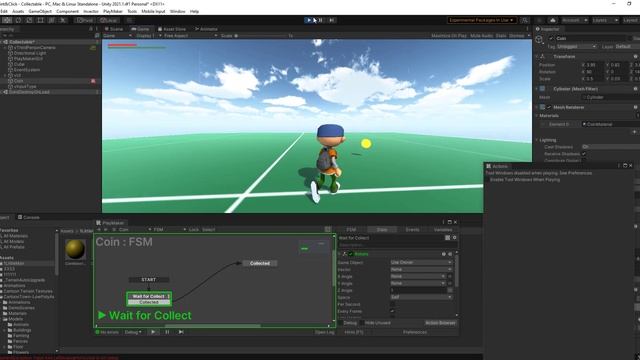Open the Help menu
Viewport: 640px width, 360px height.
194,11
